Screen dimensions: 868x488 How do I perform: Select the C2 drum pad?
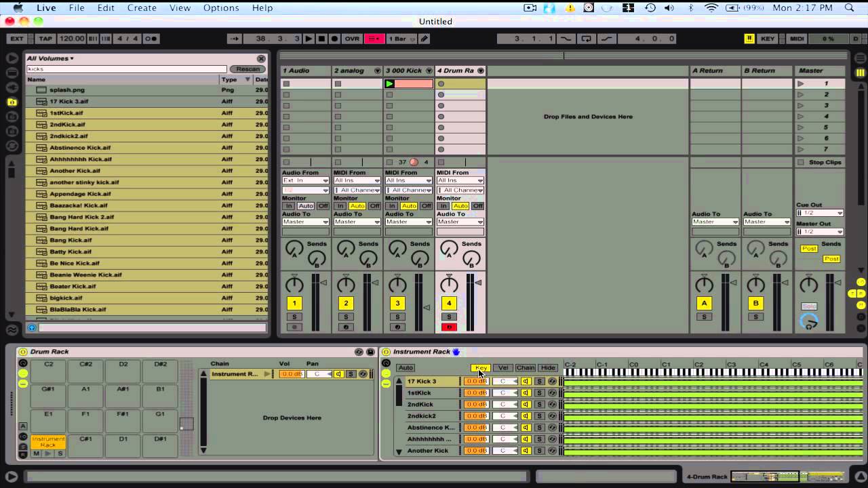[x=49, y=371]
